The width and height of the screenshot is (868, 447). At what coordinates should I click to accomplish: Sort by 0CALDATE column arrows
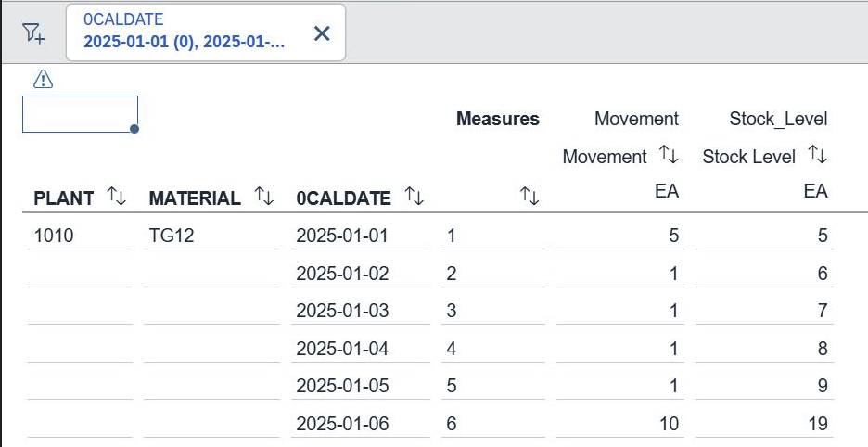(414, 197)
